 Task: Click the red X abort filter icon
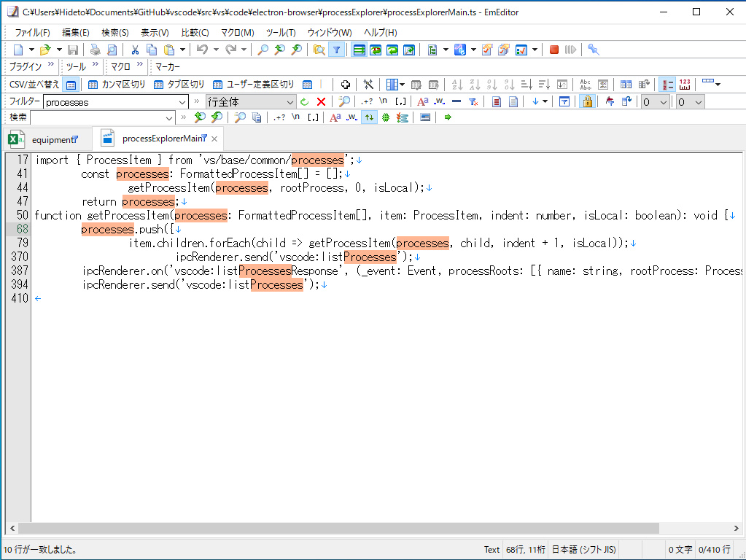point(321,102)
